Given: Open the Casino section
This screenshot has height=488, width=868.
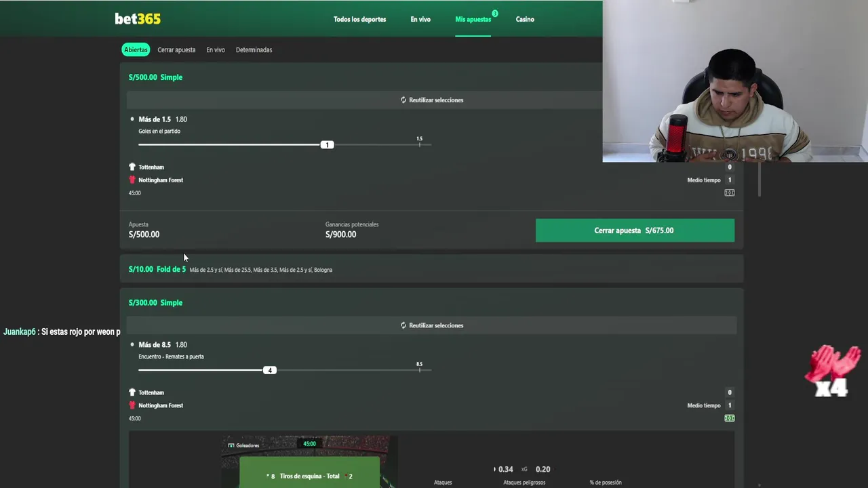Looking at the screenshot, I should (525, 19).
